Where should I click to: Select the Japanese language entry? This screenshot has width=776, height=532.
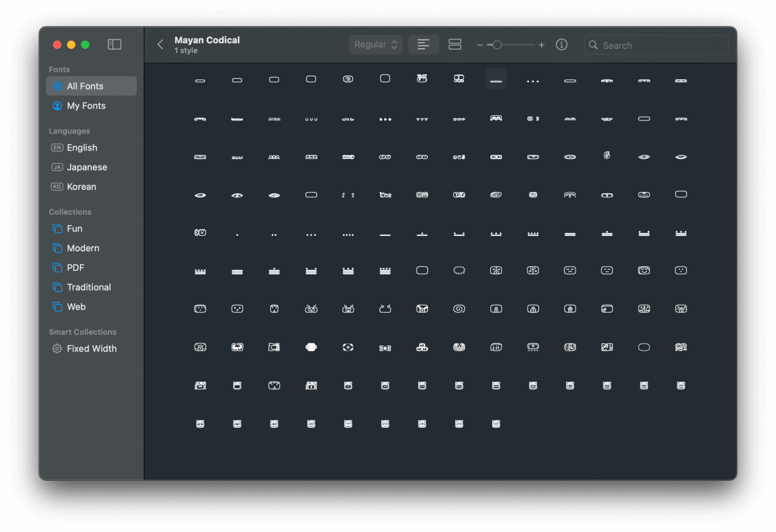[x=86, y=167]
